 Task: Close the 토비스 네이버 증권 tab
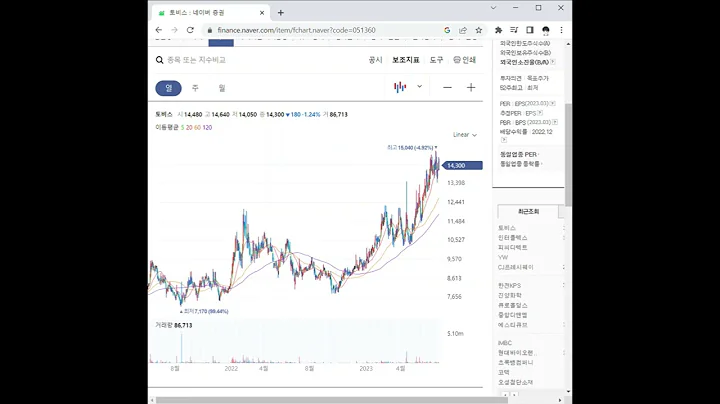pos(262,13)
